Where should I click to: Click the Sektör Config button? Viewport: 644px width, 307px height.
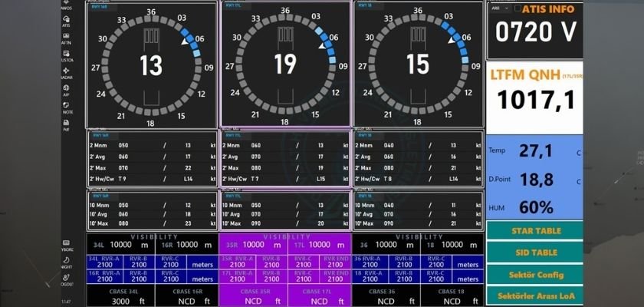tap(534, 274)
